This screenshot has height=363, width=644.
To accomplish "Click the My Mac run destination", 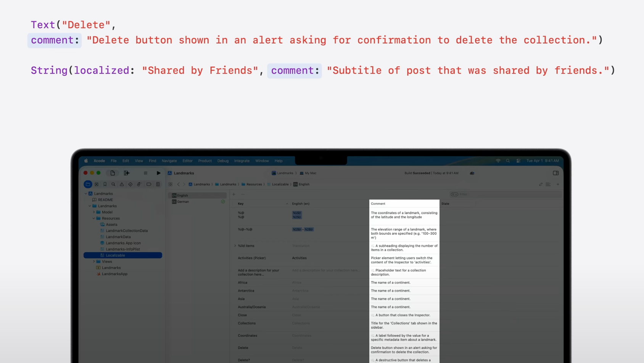I will click(308, 173).
